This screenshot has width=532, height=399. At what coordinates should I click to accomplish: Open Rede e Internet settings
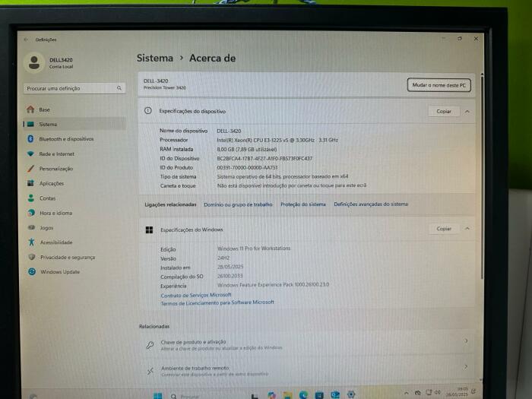click(74, 154)
